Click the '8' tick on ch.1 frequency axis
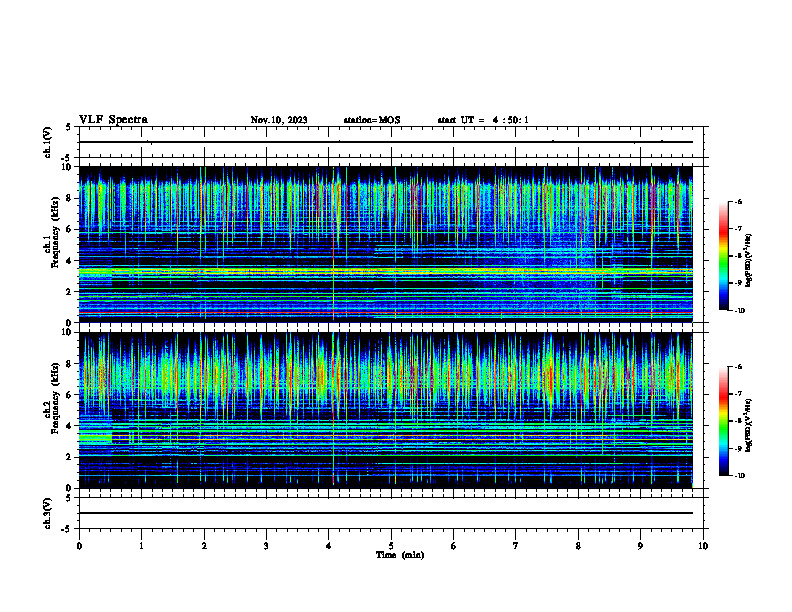This screenshot has width=792, height=612. [70, 198]
